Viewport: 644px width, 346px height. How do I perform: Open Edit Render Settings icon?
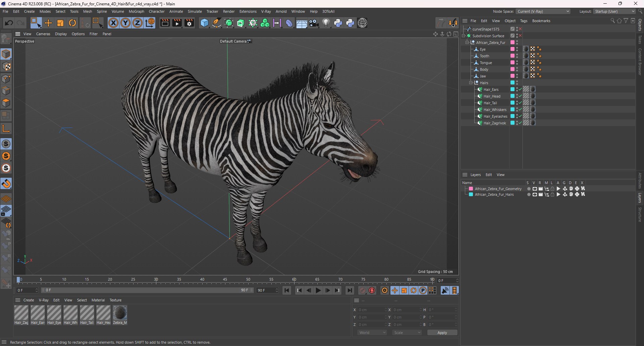(x=190, y=23)
